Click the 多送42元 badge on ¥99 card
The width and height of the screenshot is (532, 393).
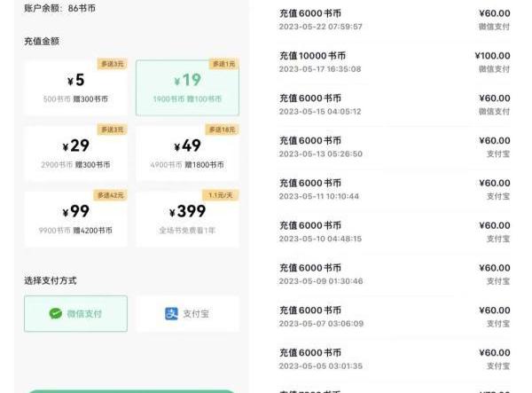pyautogui.click(x=111, y=195)
